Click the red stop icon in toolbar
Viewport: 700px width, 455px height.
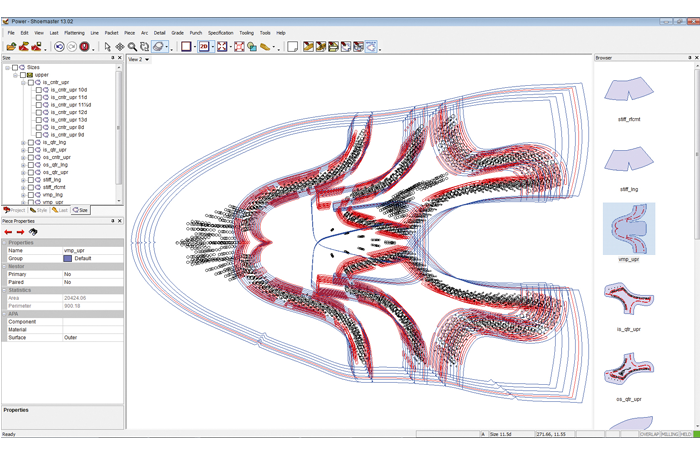coord(84,46)
